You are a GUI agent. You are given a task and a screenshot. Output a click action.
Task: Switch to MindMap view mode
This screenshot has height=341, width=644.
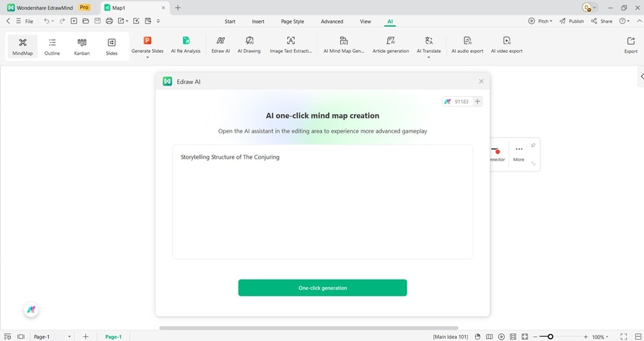[x=23, y=47]
